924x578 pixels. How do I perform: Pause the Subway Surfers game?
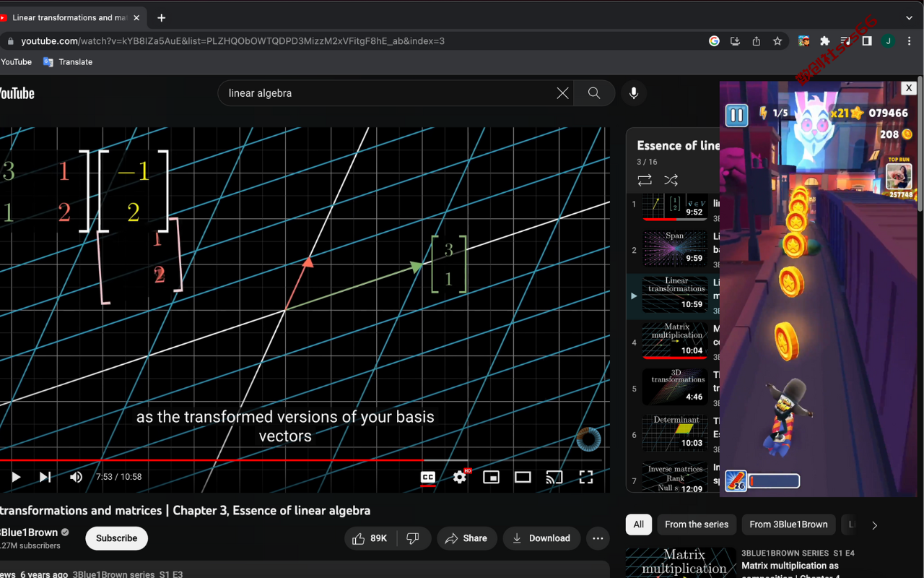[736, 115]
